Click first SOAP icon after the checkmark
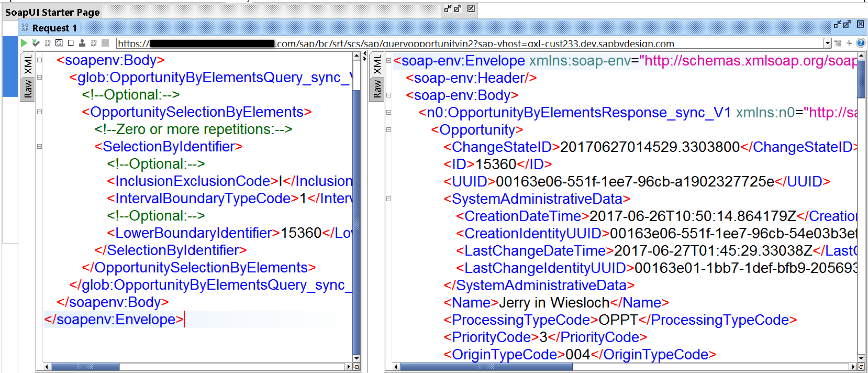 tap(48, 43)
